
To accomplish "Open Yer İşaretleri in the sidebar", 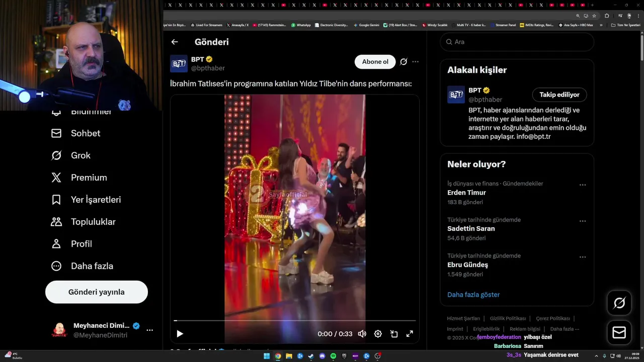I will 86,200.
